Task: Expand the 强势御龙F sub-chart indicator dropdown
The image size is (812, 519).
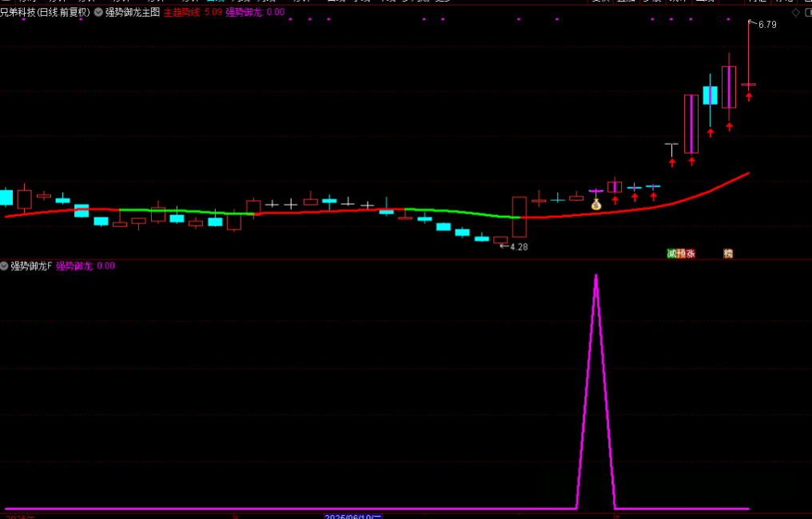Action: click(5, 265)
